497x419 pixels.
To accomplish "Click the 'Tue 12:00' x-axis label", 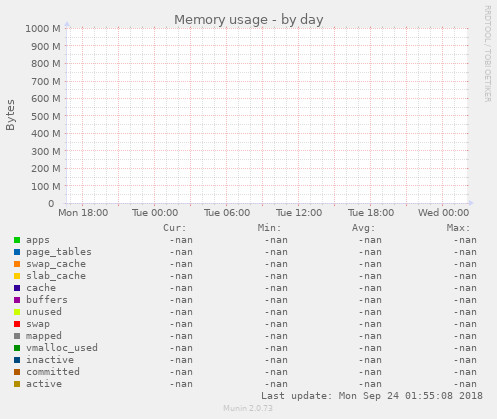I will point(299,213).
